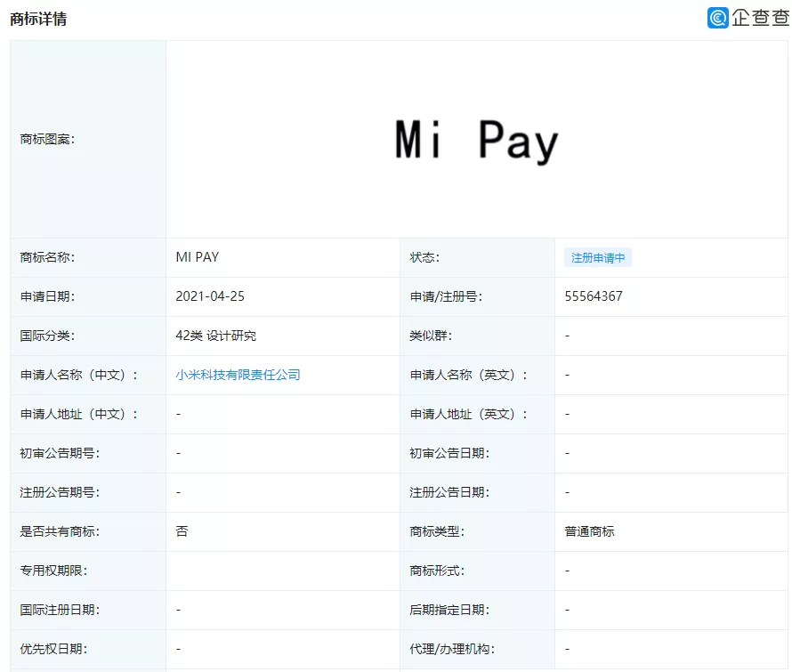Screen dimensions: 792x672
Task: Click the 国际分类 entry 42类 设计研究
Action: (x=215, y=336)
